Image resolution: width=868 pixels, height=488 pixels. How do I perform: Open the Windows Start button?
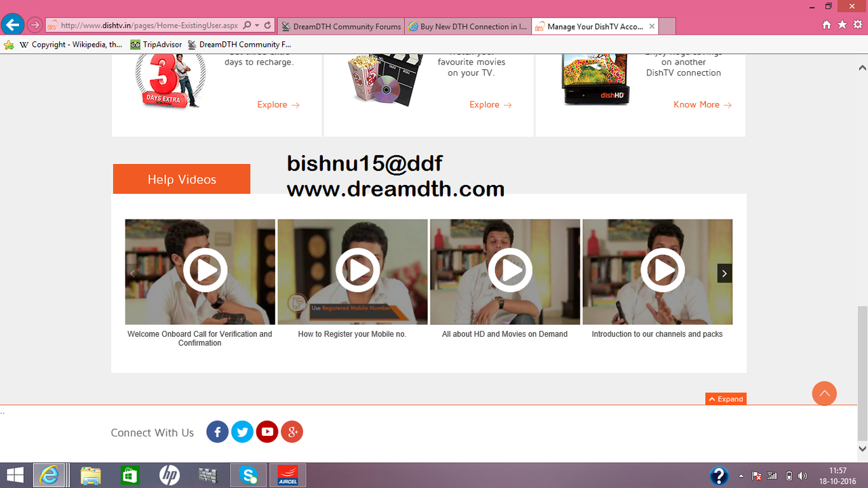tap(15, 475)
